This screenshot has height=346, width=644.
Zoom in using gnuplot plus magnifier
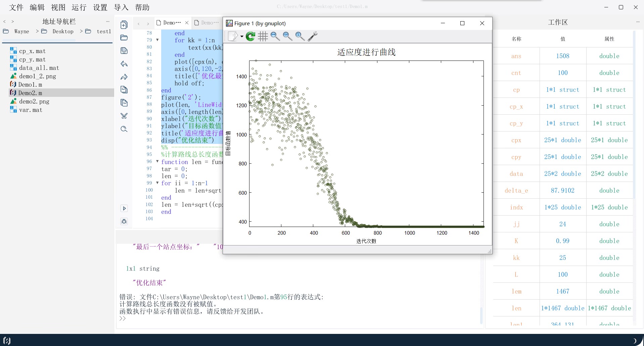(x=288, y=36)
